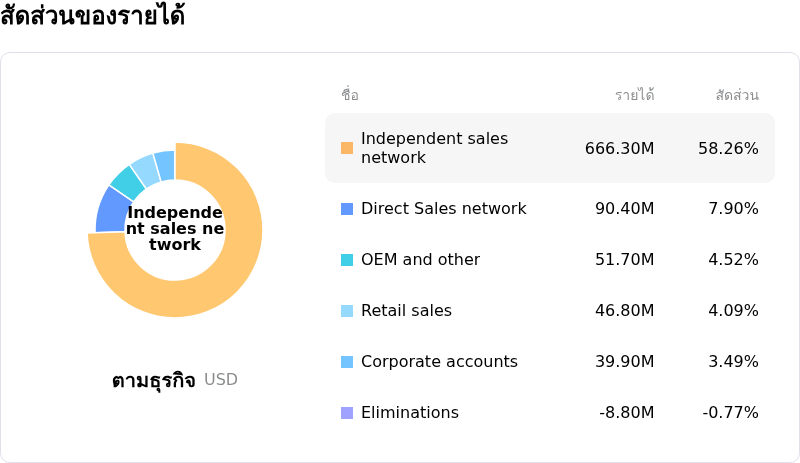Click the blue Direct Sales network swatch
Viewport: 800px width, 463px height.
coord(347,209)
